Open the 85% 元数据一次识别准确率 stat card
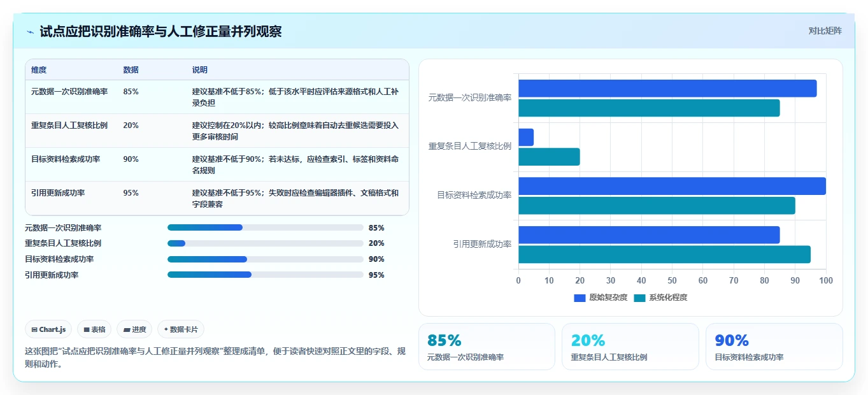This screenshot has width=868, height=395. (x=487, y=347)
